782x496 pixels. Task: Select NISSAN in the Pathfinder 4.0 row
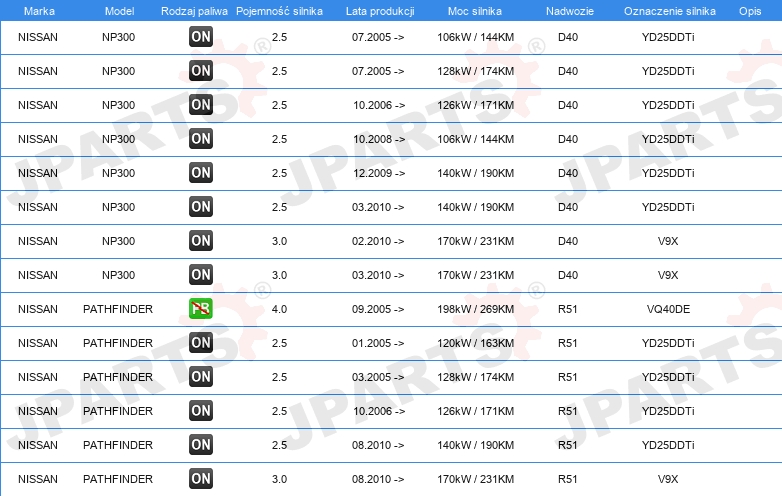(x=38, y=309)
